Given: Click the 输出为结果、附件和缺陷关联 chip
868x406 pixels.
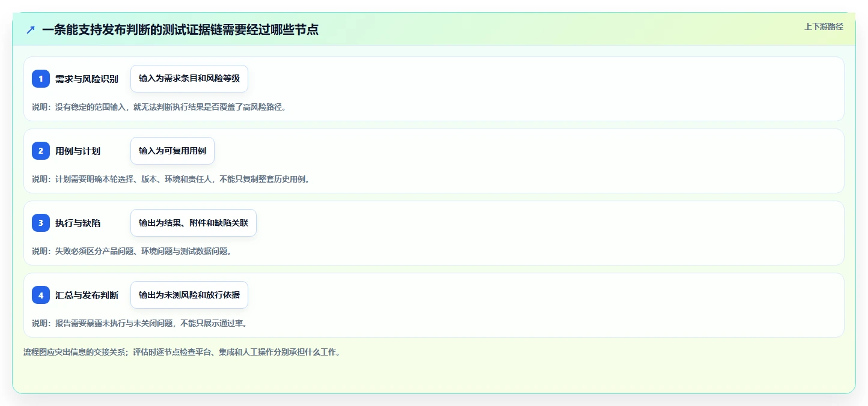Looking at the screenshot, I should [x=194, y=223].
